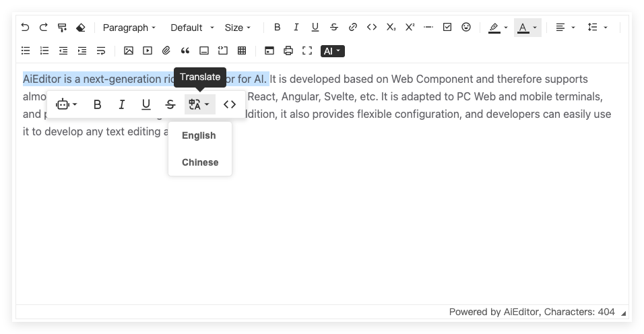Click the text 'Web Component' in editor
Image resolution: width=644 pixels, height=334 pixels.
pyautogui.click(x=432, y=79)
